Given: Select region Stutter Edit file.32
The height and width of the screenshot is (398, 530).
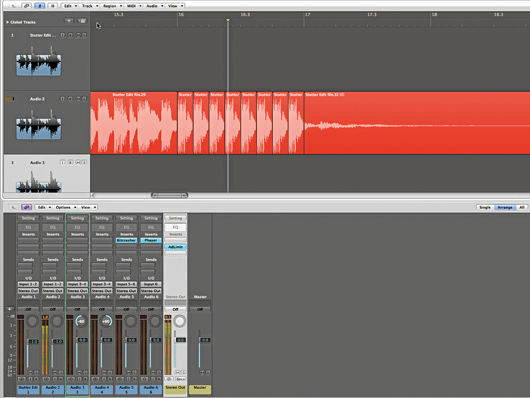Looking at the screenshot, I should pos(417,123).
